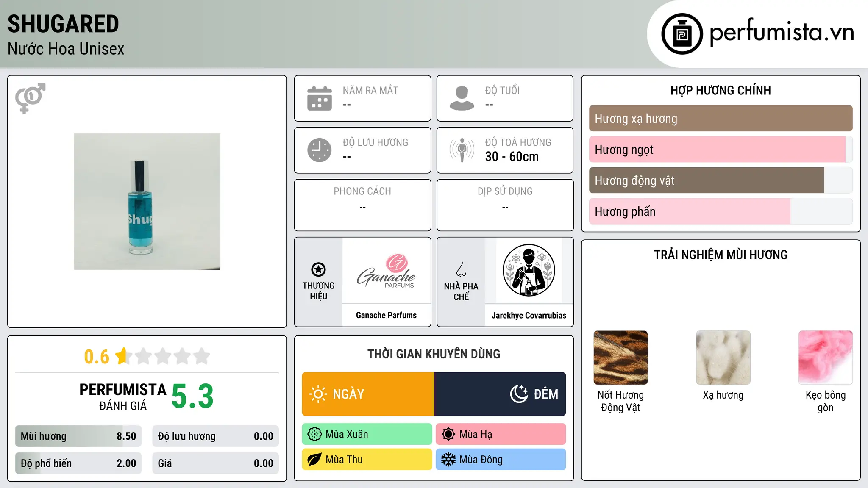Open the Shugared perfume bottle photo
This screenshot has height=488, width=868.
[147, 202]
